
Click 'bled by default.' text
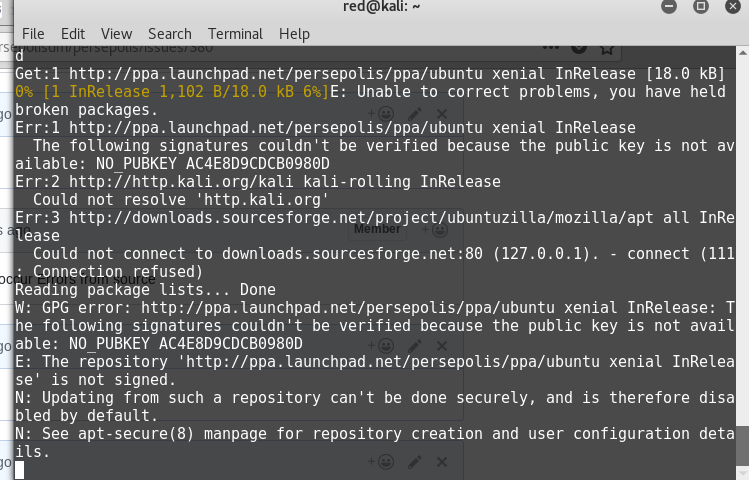tap(86, 416)
